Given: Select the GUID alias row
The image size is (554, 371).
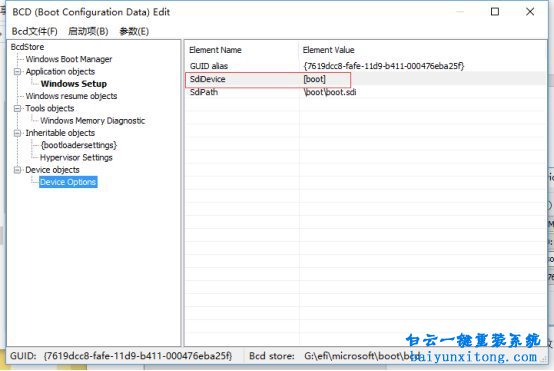Looking at the screenshot, I should 366,66.
